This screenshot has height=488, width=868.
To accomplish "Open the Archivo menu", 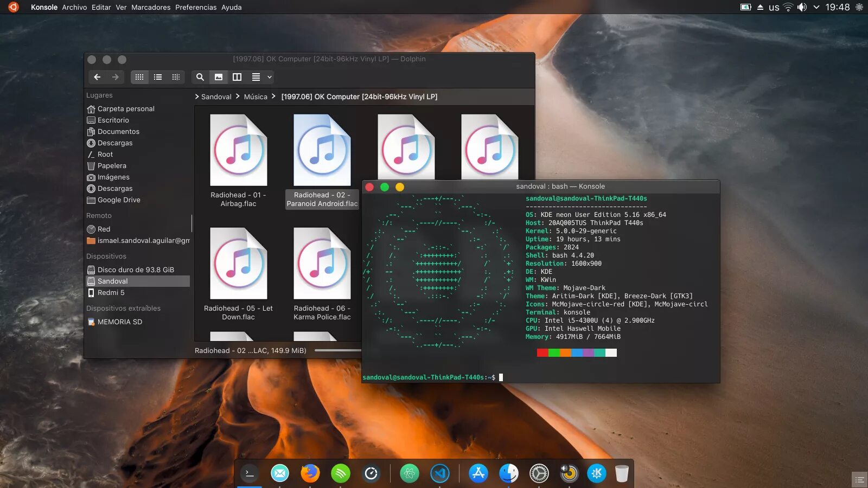I will click(x=74, y=7).
